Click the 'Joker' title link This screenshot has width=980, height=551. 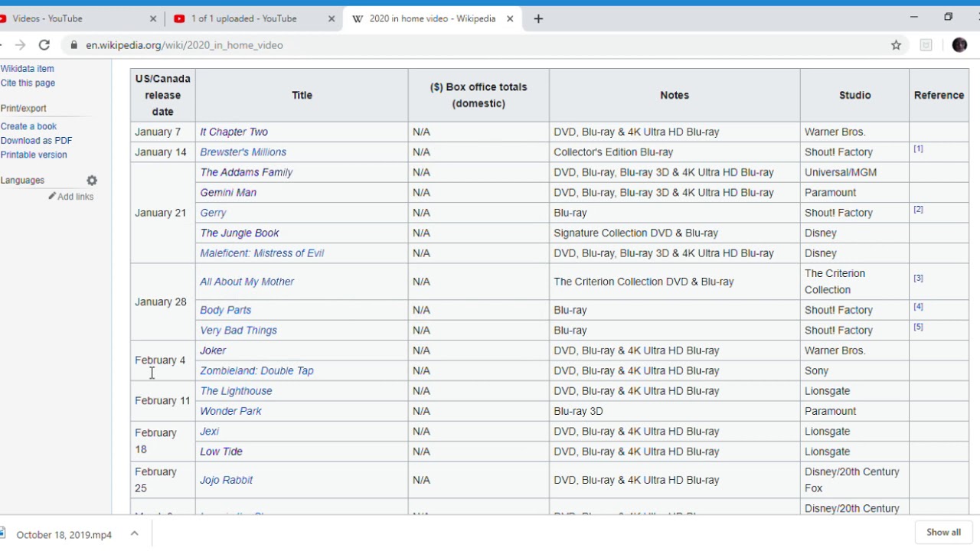tap(213, 350)
